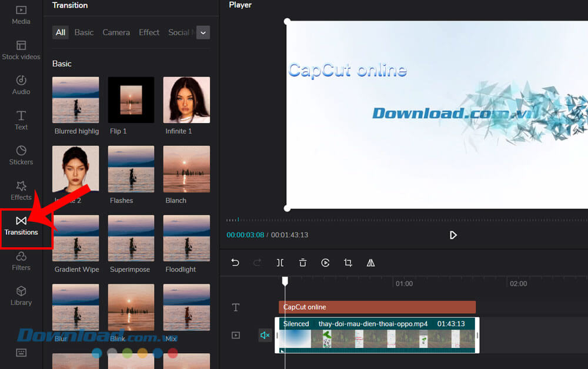The image size is (588, 369).
Task: Open the Stickers panel
Action: [21, 155]
